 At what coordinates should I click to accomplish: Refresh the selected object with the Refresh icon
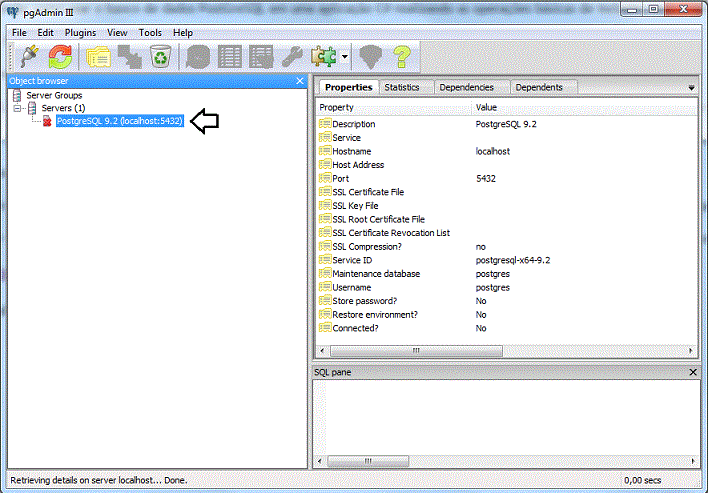61,57
